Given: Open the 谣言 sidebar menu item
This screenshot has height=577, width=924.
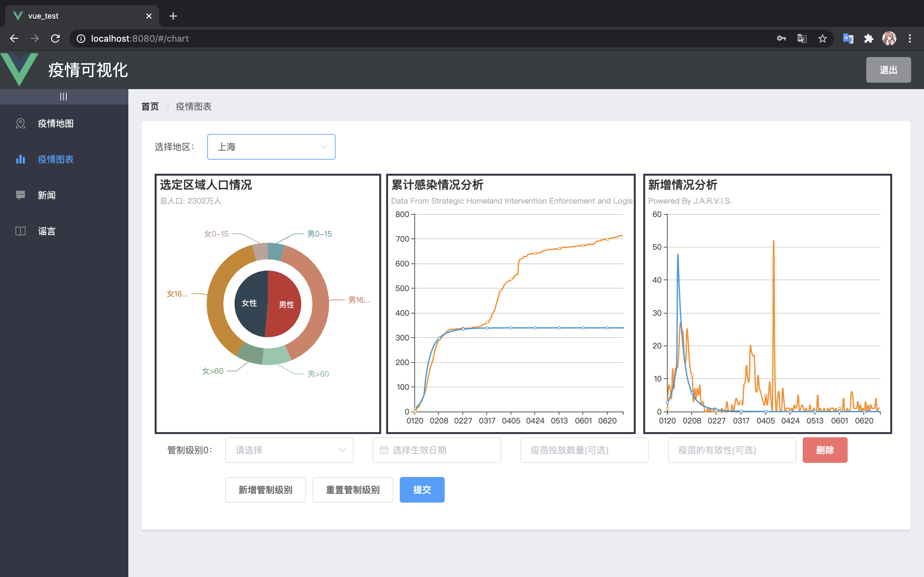Looking at the screenshot, I should click(x=47, y=231).
